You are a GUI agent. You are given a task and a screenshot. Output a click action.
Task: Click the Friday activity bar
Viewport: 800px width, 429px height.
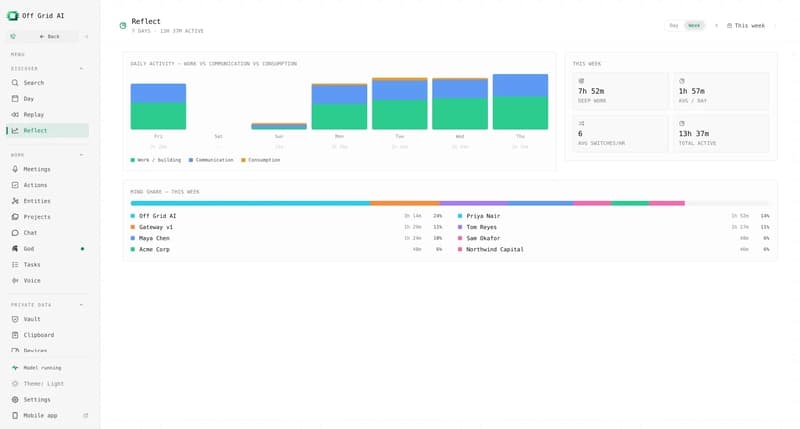pyautogui.click(x=158, y=106)
